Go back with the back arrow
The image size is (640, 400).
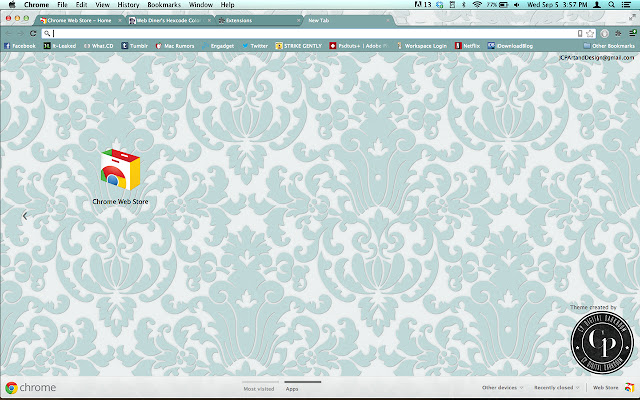[x=9, y=33]
